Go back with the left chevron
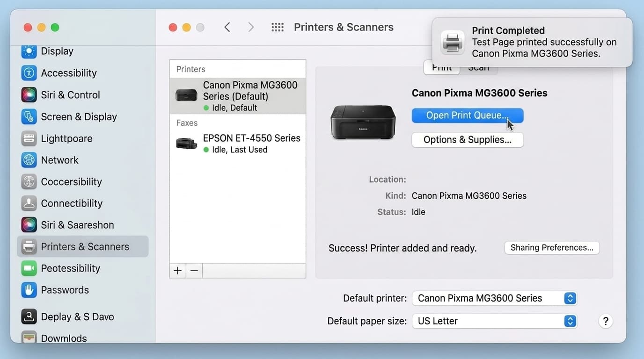 point(227,27)
